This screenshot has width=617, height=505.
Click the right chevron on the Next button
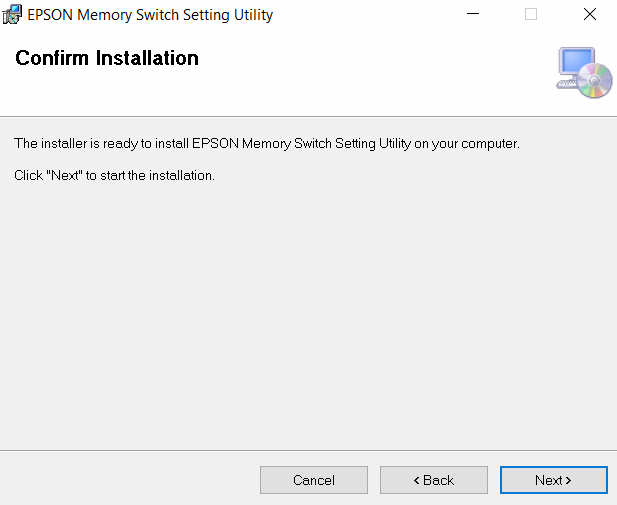click(569, 481)
